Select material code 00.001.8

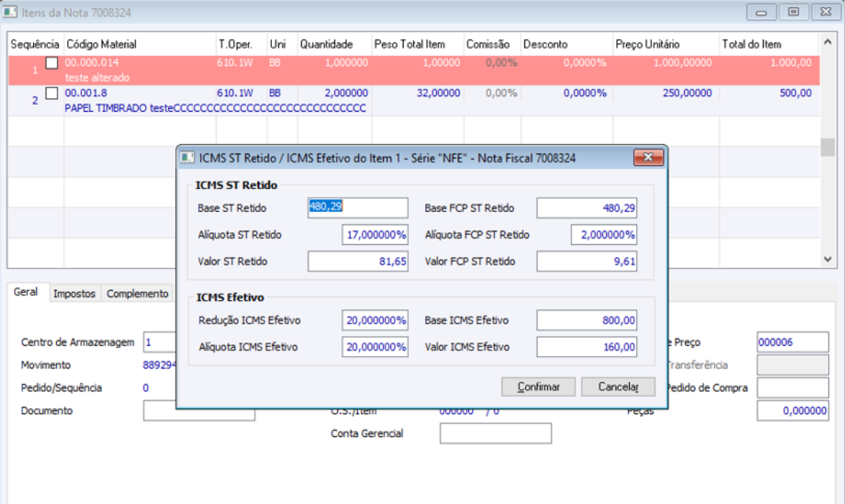pos(86,93)
